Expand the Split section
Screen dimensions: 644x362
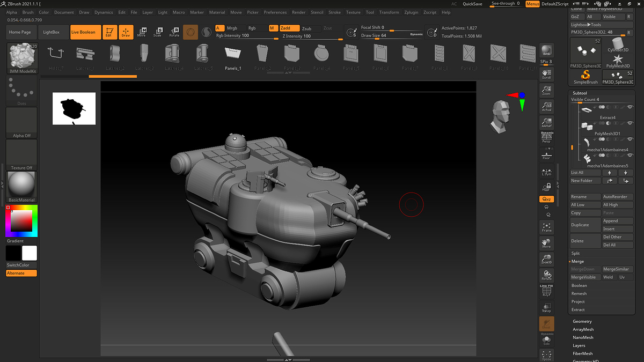pyautogui.click(x=576, y=253)
